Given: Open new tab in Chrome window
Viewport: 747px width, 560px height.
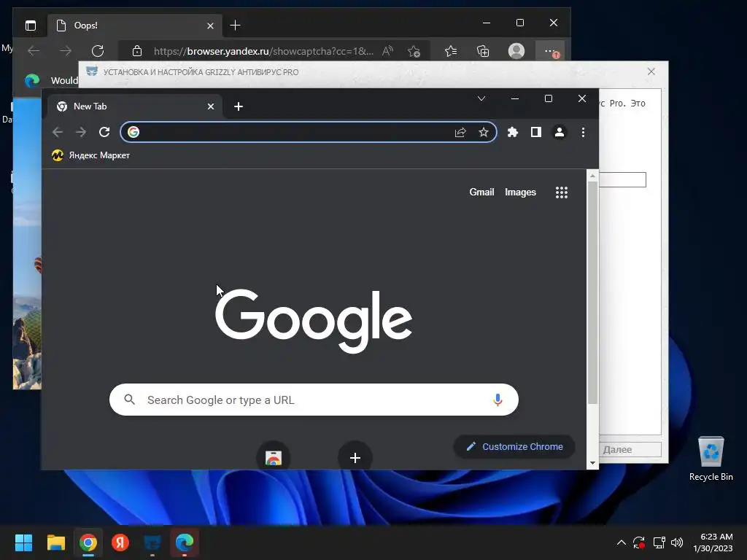Looking at the screenshot, I should (x=239, y=106).
